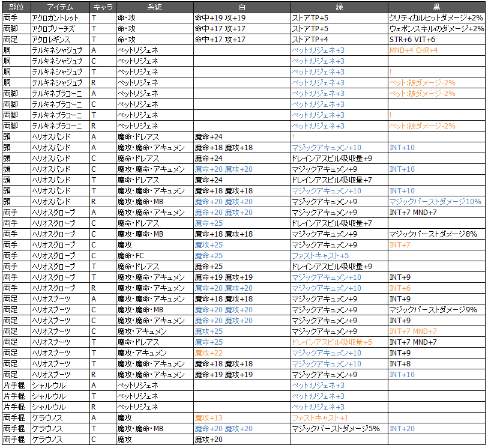Click the 部位 column header

[16, 7]
